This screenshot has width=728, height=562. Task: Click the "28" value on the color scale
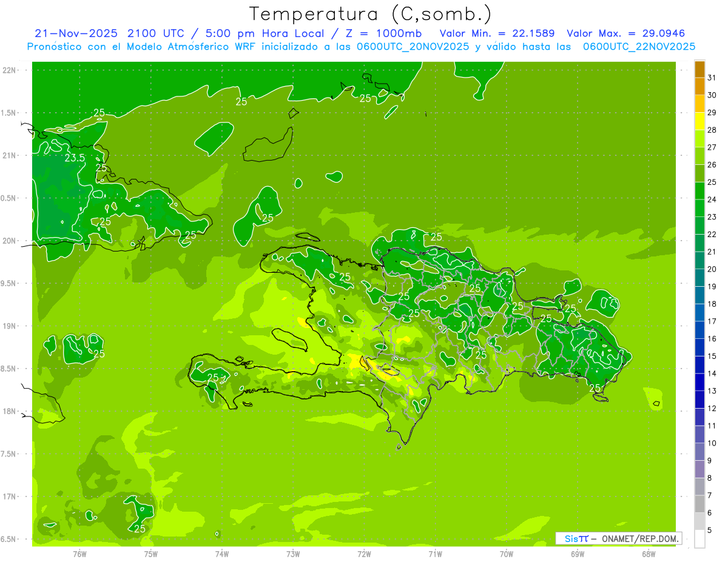click(712, 130)
